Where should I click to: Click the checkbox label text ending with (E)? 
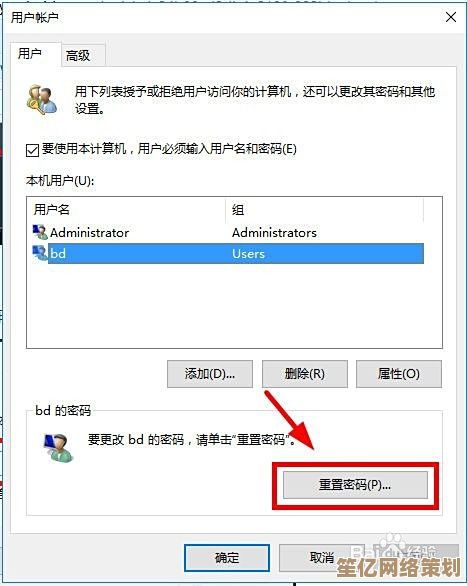click(169, 149)
